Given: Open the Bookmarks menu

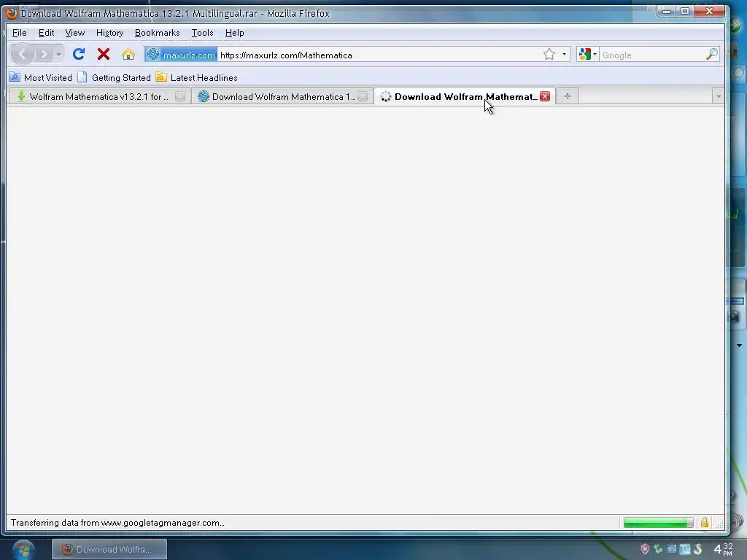Looking at the screenshot, I should click(158, 33).
